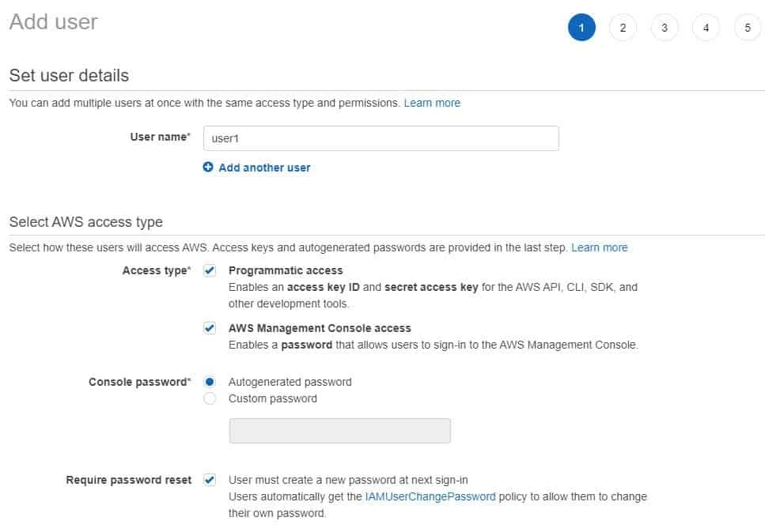Click the custom password text box
Screen dimensions: 765x532
[x=339, y=431]
